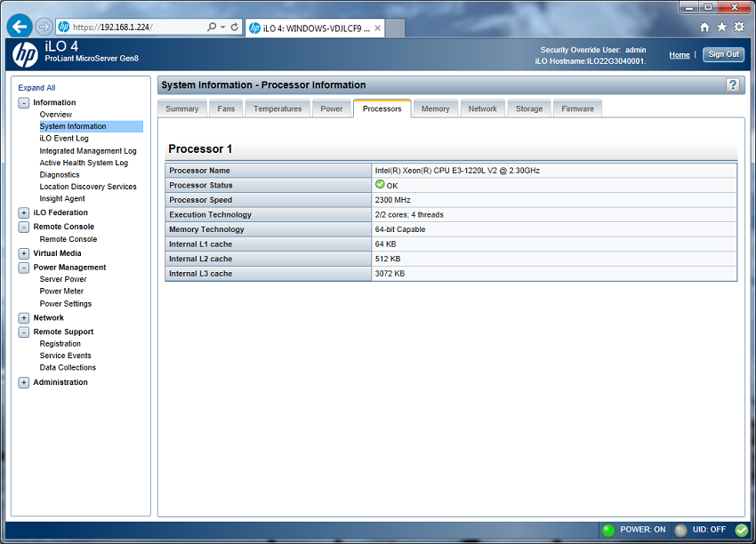The height and width of the screenshot is (544, 756).
Task: Click the 3072 KB L3 cache value
Action: point(390,274)
